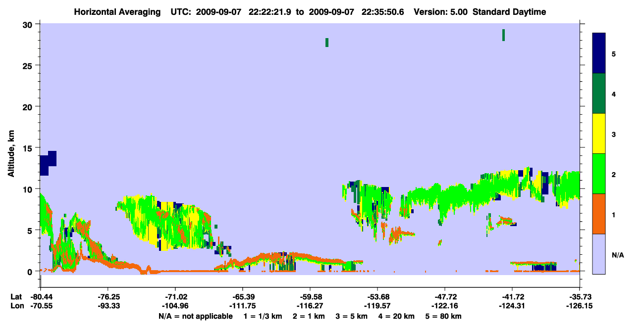Click the dark blue block near 13 km altitude at left
The image size is (644, 330).
click(x=48, y=163)
